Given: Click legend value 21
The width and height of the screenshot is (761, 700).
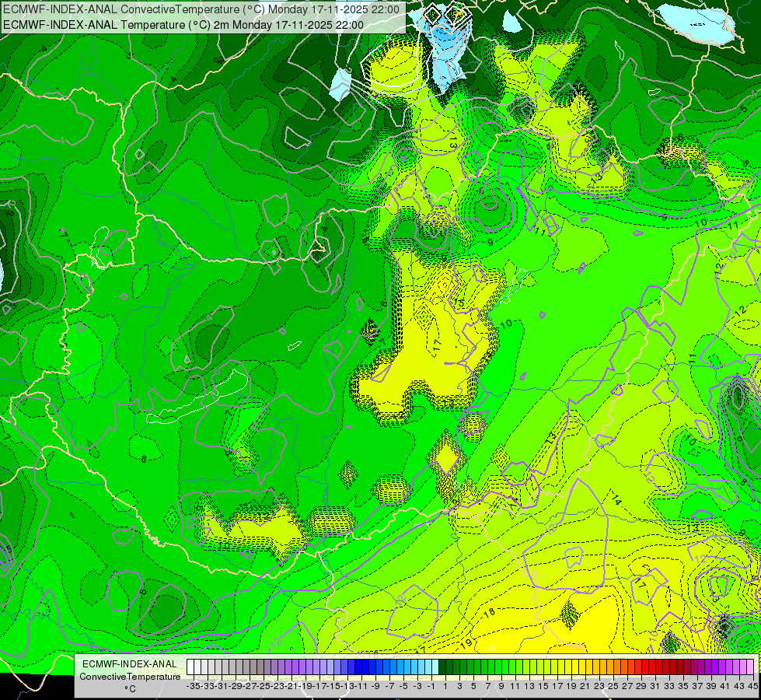Looking at the screenshot, I should click(585, 687).
